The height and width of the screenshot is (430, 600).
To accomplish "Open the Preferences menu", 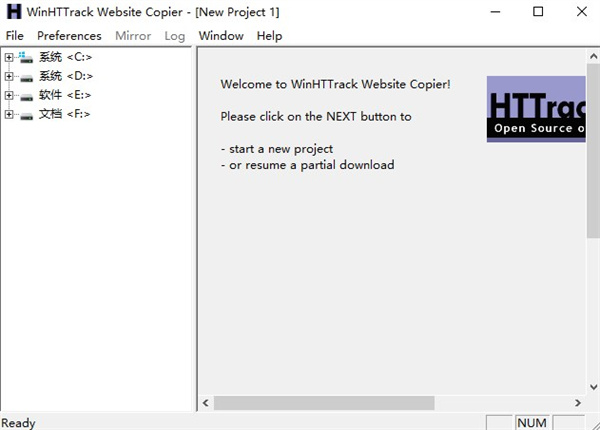I will click(69, 36).
